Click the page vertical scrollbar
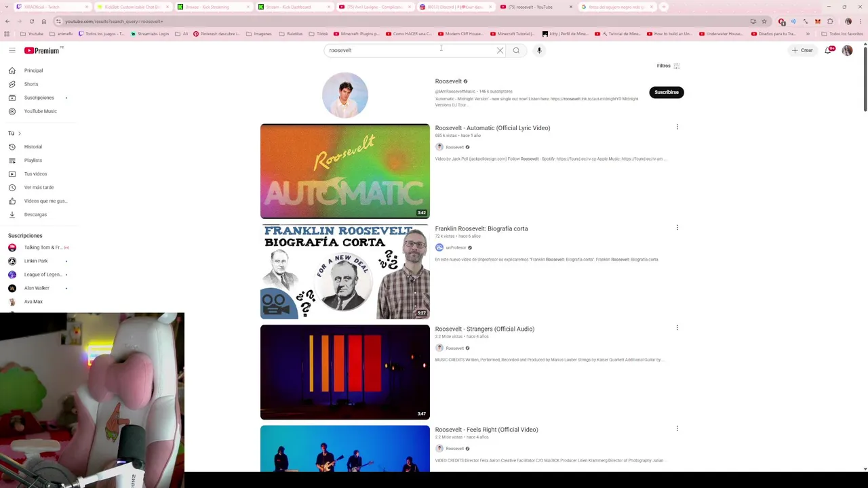This screenshot has height=488, width=868. tap(865, 78)
